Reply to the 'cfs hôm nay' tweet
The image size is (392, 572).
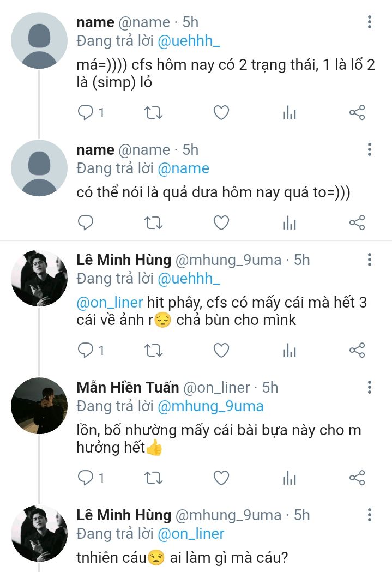[86, 113]
